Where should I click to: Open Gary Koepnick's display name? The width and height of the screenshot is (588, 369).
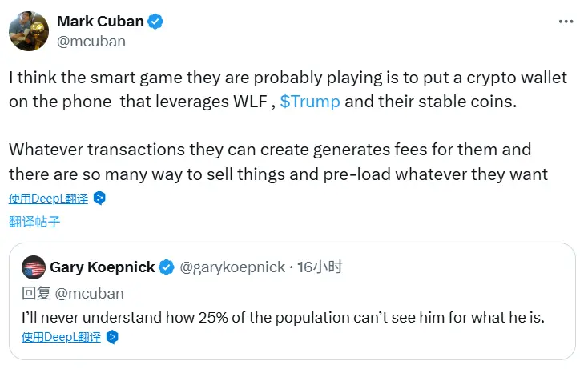(x=102, y=267)
